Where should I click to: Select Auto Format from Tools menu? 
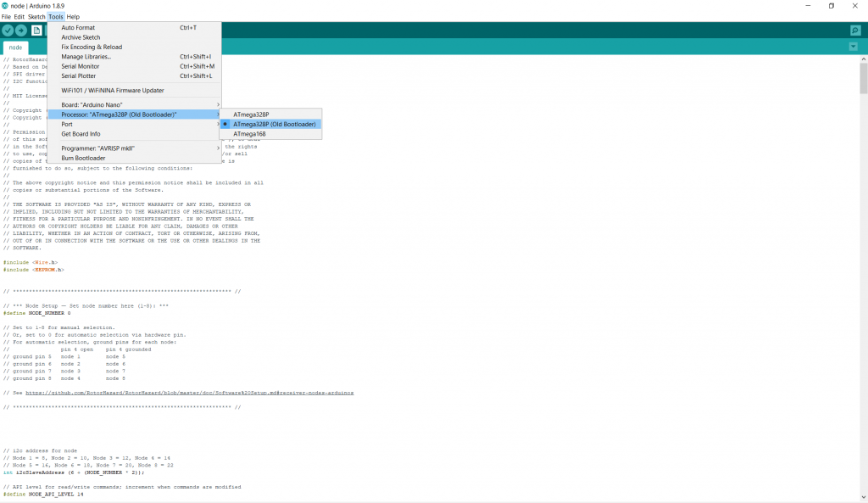coord(135,28)
